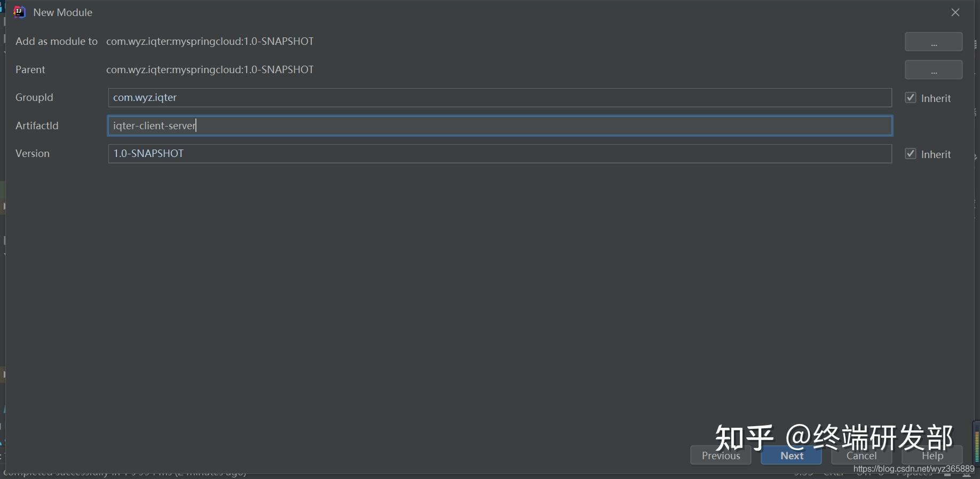Click the ArtifactId label
980x479 pixels.
point(37,126)
